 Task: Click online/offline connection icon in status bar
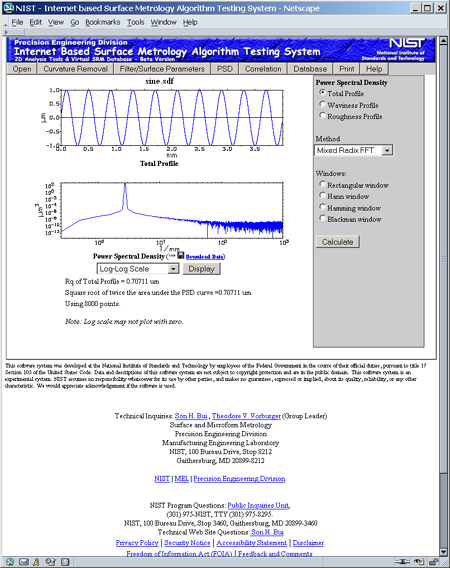point(402,562)
